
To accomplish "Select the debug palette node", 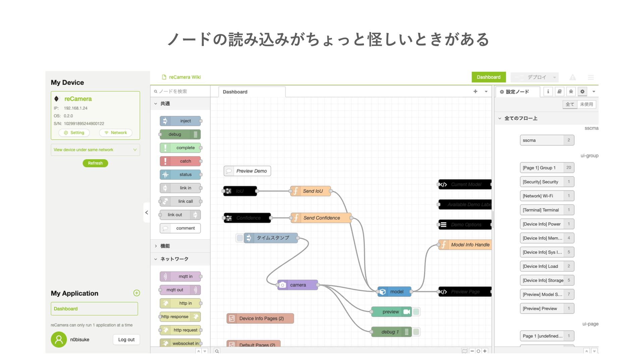I will pyautogui.click(x=180, y=134).
